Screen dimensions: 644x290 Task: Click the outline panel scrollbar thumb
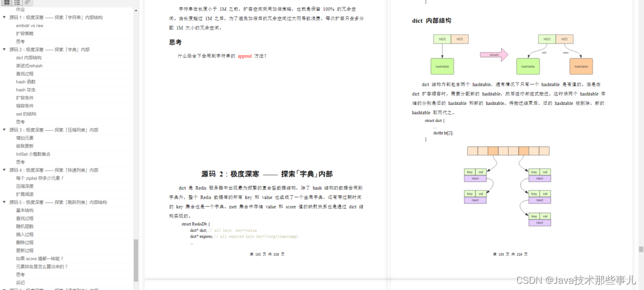coord(136,260)
